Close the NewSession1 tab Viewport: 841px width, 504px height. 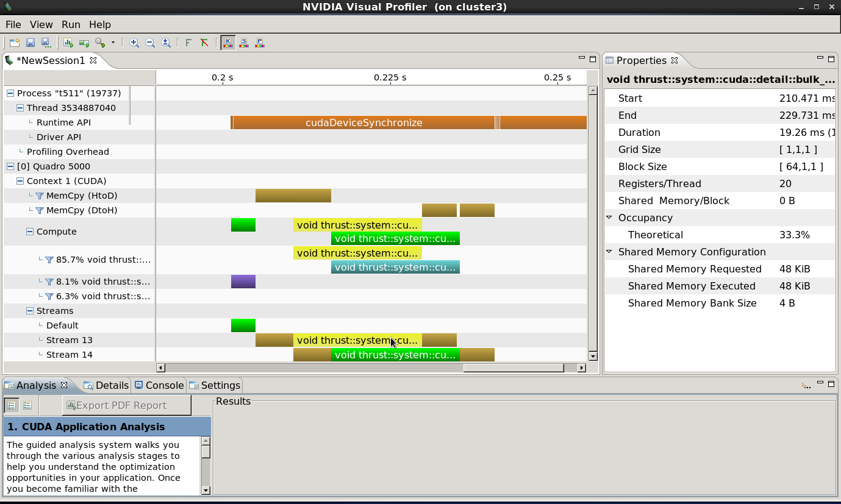93,60
